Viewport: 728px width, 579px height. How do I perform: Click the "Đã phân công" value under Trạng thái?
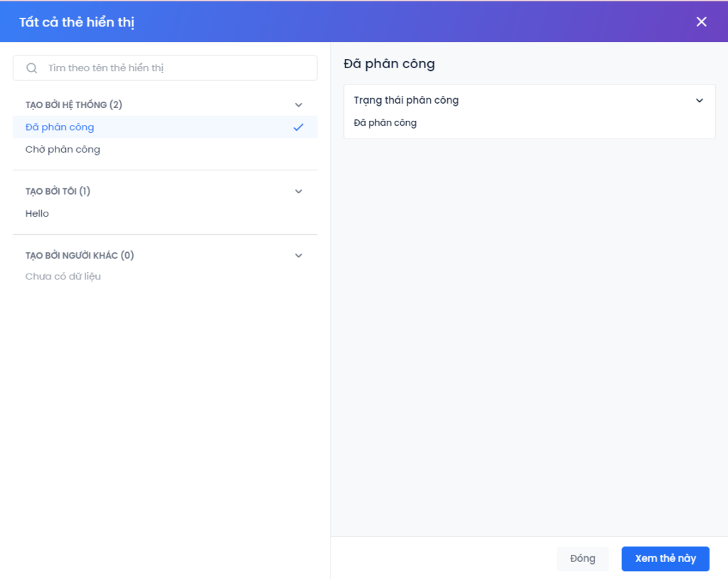tap(385, 123)
